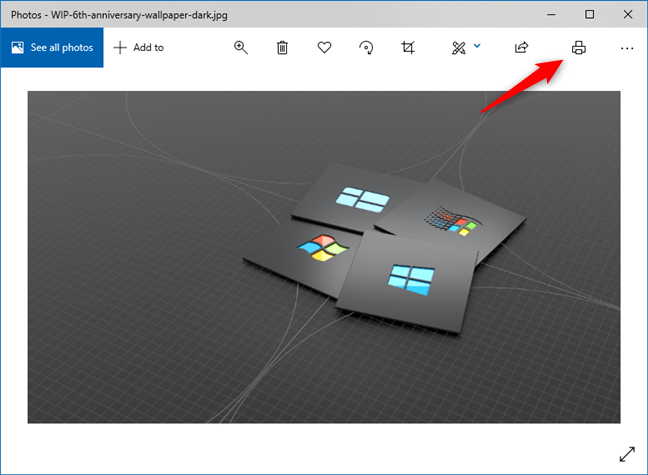Expand the Edit & Create dropdown chevron
The height and width of the screenshot is (475, 648).
[x=477, y=46]
